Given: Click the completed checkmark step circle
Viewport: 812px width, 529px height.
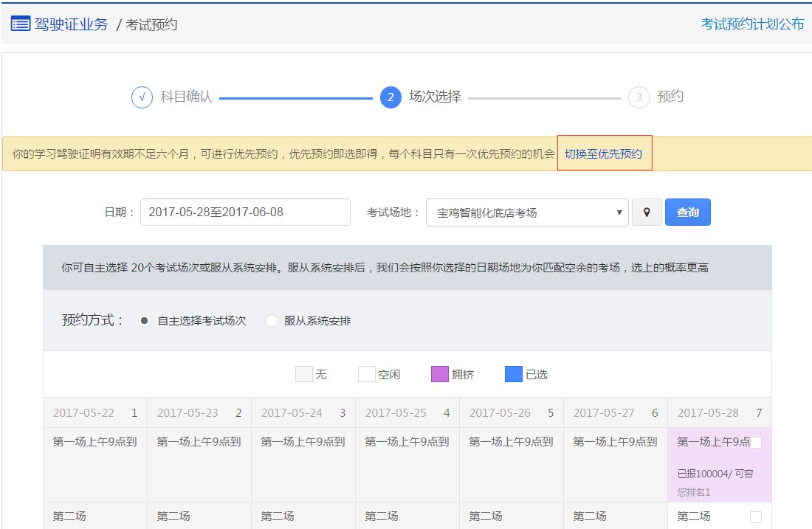Looking at the screenshot, I should tap(142, 96).
